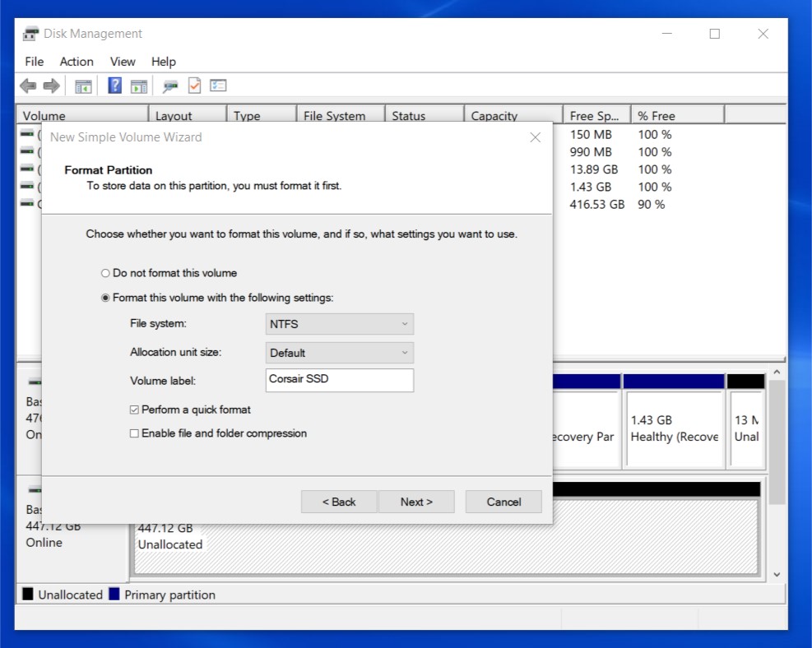The image size is (812, 648).
Task: Click the Back arrow toolbar icon
Action: [x=28, y=86]
